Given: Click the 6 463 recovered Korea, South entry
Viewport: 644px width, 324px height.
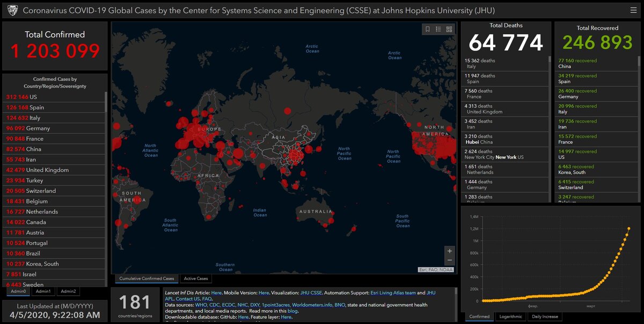Looking at the screenshot, I should coord(596,169).
